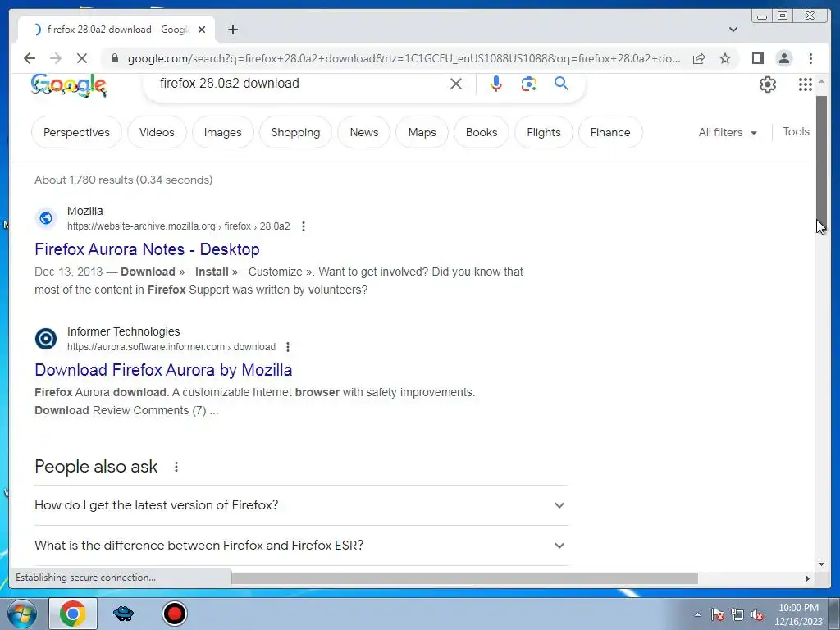Click the Mozilla site globe favicon

46,218
